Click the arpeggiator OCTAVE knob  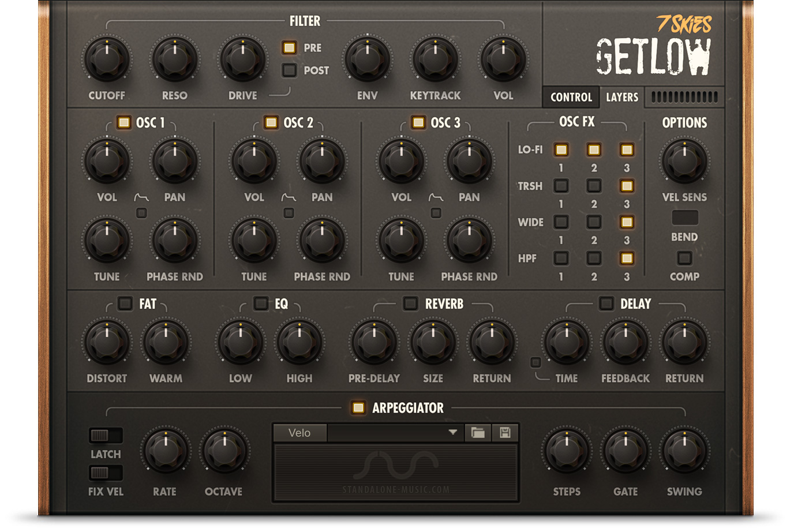point(224,451)
